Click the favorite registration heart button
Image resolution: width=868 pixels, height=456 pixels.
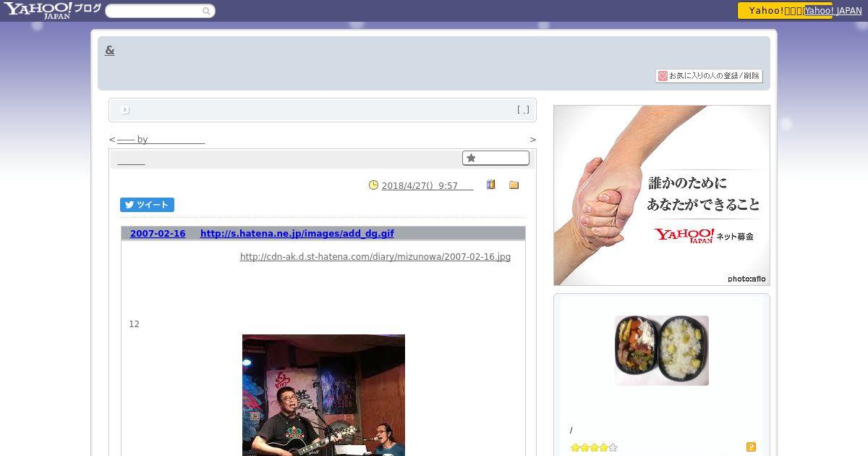point(709,76)
